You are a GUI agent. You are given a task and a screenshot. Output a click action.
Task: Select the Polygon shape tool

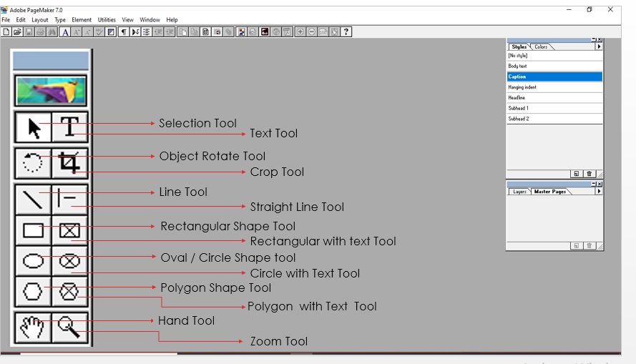click(33, 292)
